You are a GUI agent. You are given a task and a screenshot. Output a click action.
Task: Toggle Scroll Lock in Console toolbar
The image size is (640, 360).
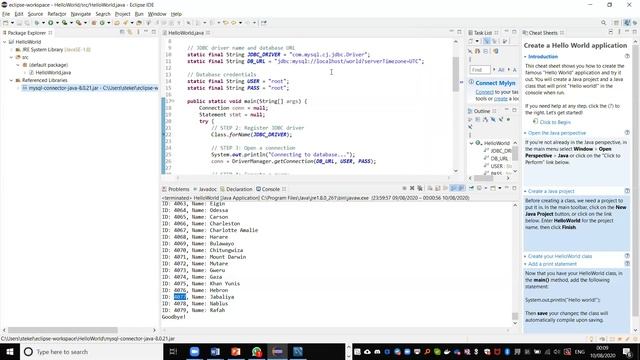(438, 188)
